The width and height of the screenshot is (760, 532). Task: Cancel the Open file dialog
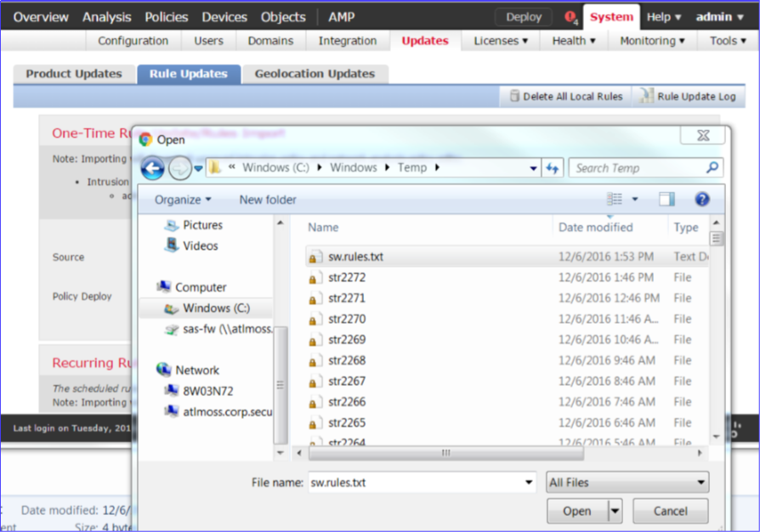(671, 511)
